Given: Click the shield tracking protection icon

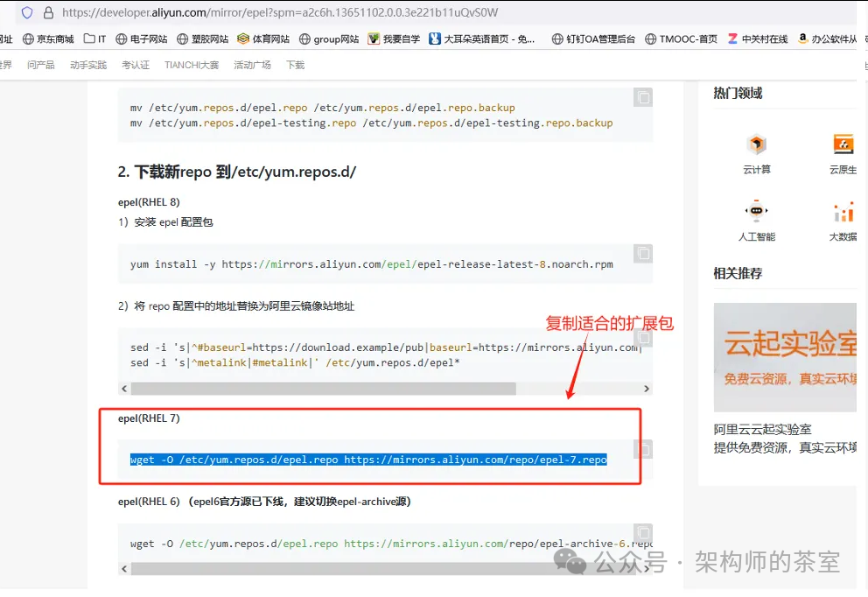Looking at the screenshot, I should [x=27, y=12].
